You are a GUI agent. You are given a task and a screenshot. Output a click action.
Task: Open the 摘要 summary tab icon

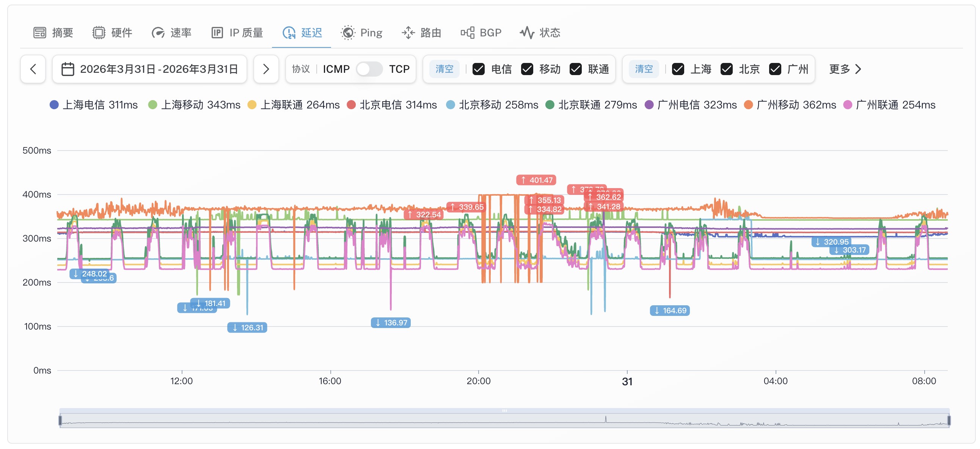coord(39,33)
